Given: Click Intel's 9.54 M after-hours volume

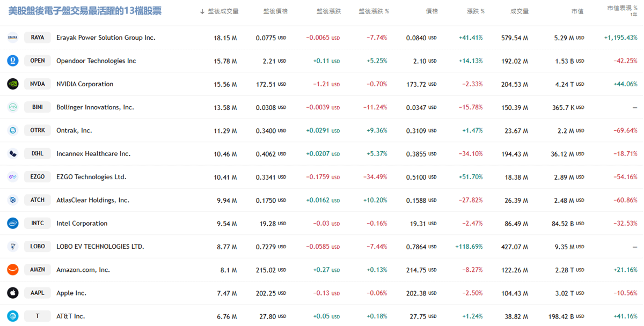Looking at the screenshot, I should [227, 223].
